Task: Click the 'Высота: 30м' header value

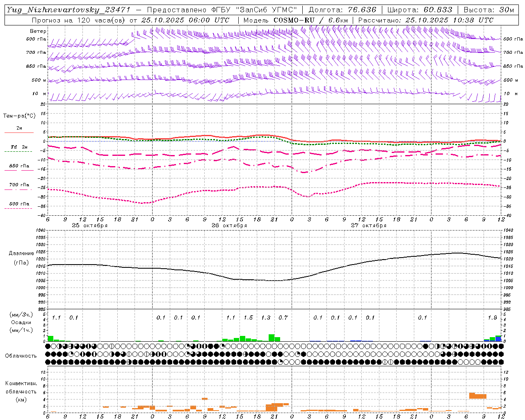Action: [488, 10]
